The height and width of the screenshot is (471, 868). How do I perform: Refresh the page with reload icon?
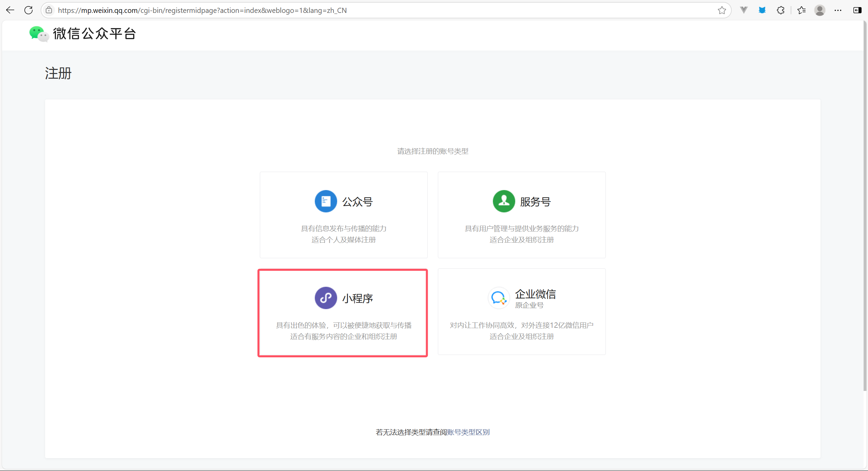[28, 10]
